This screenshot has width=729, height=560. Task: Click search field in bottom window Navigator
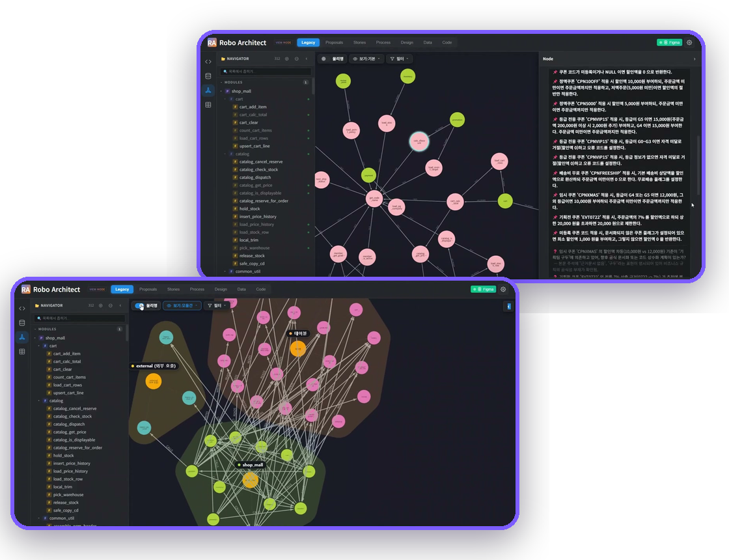tap(79, 318)
